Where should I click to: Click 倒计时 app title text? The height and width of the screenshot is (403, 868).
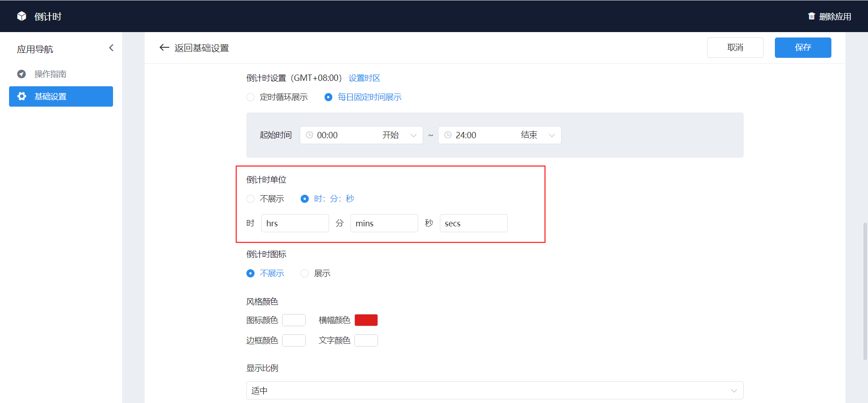click(x=48, y=17)
